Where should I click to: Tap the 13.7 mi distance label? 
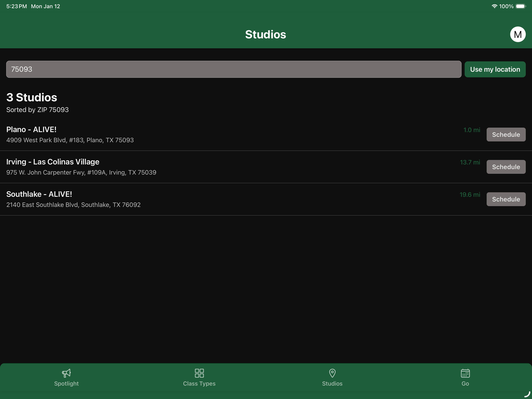coord(470,162)
